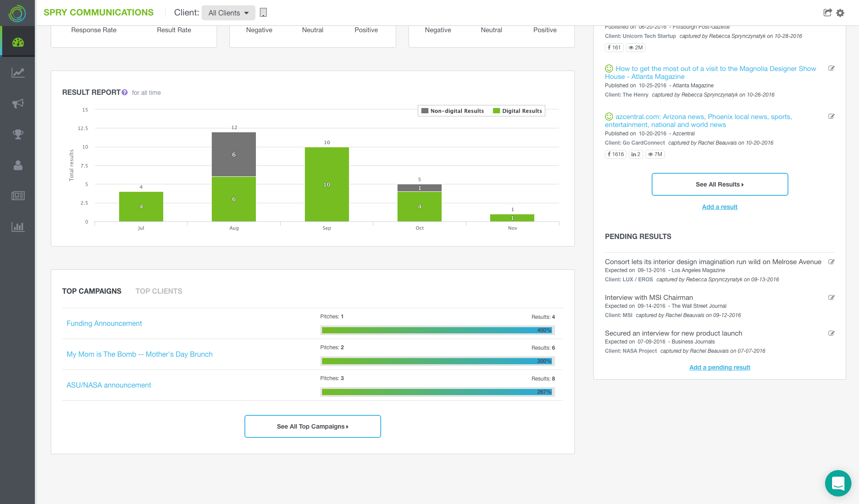Screen dimensions: 859x504
Task: Open the Funding Announcement campaign link
Action: [x=104, y=323]
